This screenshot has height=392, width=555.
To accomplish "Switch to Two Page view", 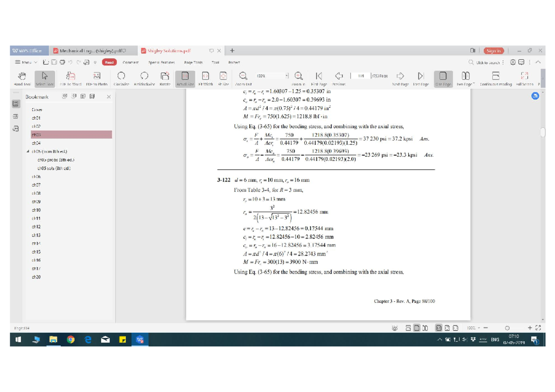I will [x=466, y=76].
